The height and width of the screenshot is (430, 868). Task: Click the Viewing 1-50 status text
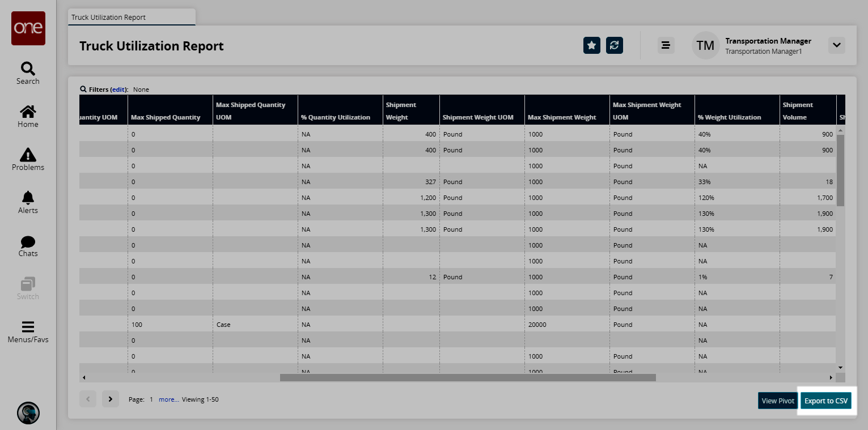tap(200, 399)
